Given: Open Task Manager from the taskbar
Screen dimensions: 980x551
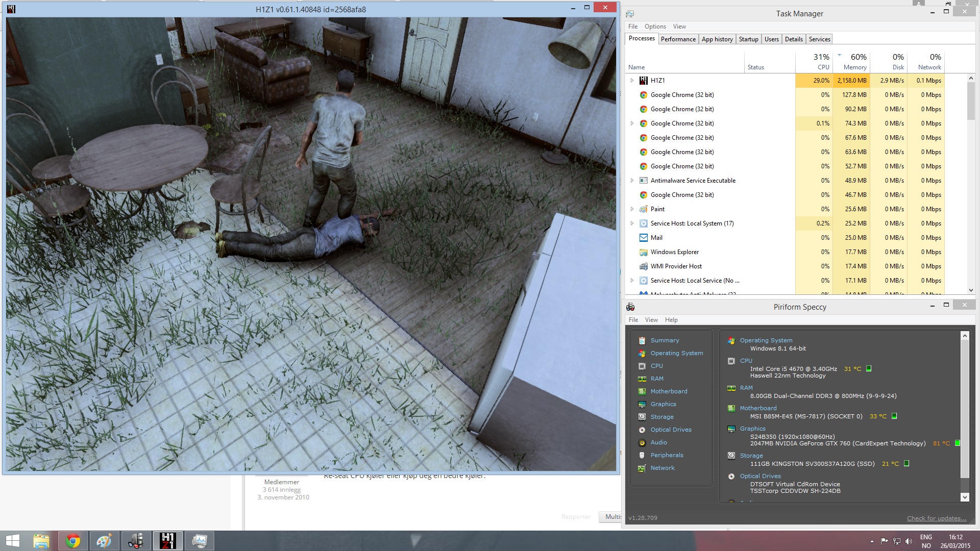Looking at the screenshot, I should click(200, 541).
